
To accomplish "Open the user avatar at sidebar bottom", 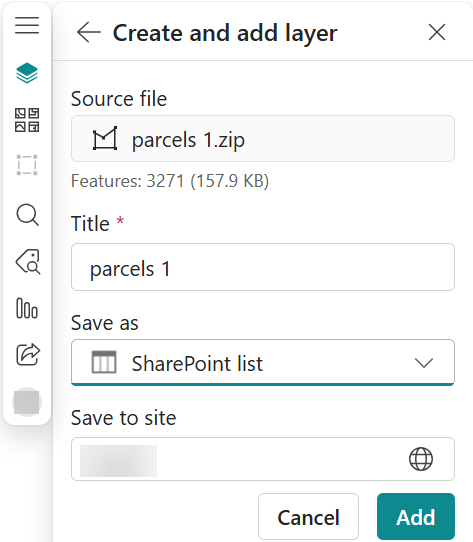I will (27, 402).
